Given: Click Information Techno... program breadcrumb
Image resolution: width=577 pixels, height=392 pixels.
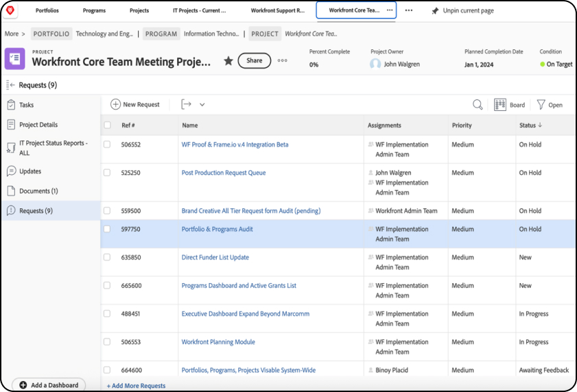Looking at the screenshot, I should 211,34.
